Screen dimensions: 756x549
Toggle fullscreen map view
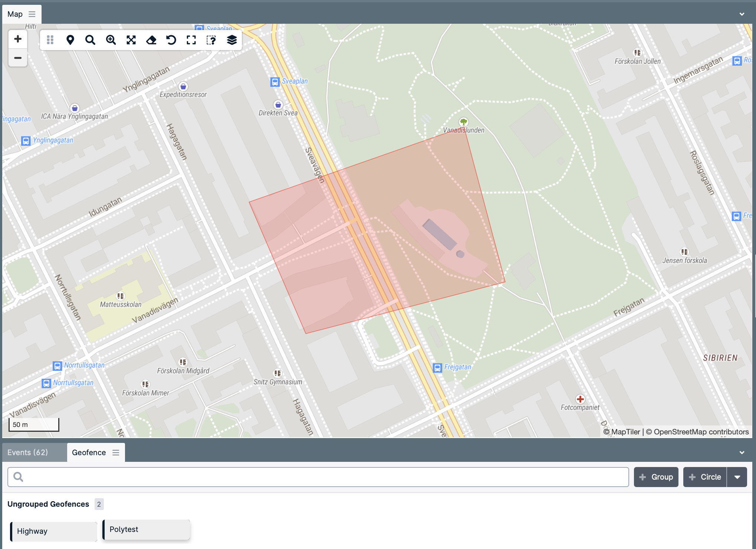(x=191, y=40)
